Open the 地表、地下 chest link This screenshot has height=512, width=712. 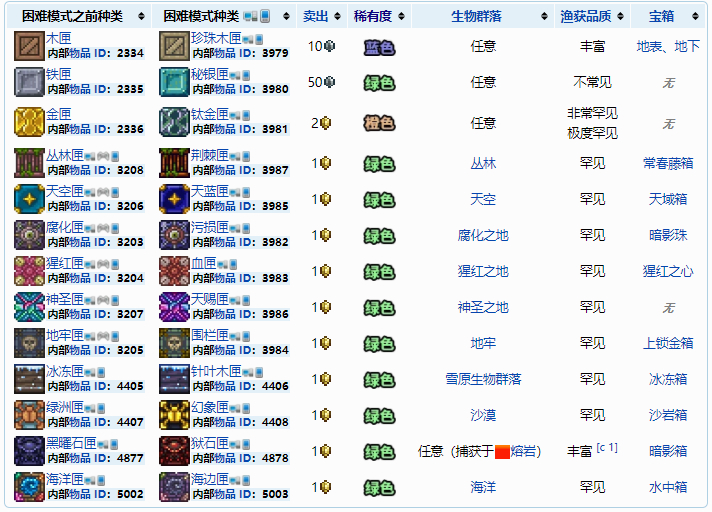click(668, 46)
